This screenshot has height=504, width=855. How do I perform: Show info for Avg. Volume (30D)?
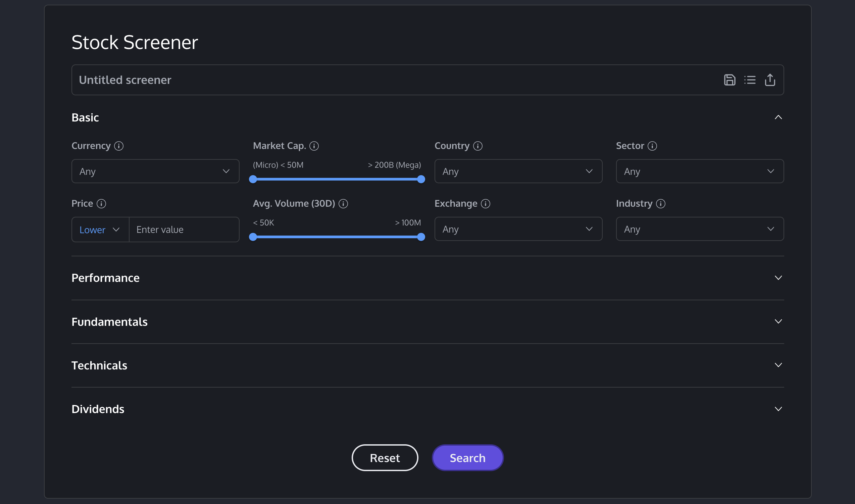point(343,203)
